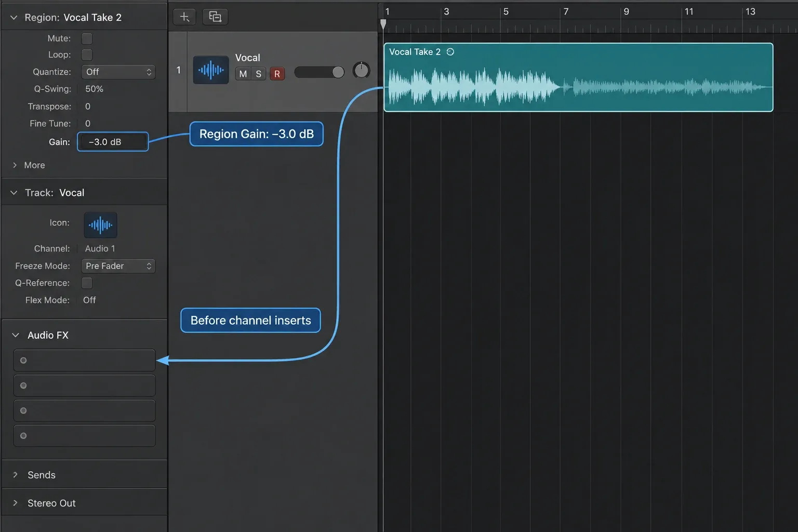Click track number 1 in track header

[178, 70]
